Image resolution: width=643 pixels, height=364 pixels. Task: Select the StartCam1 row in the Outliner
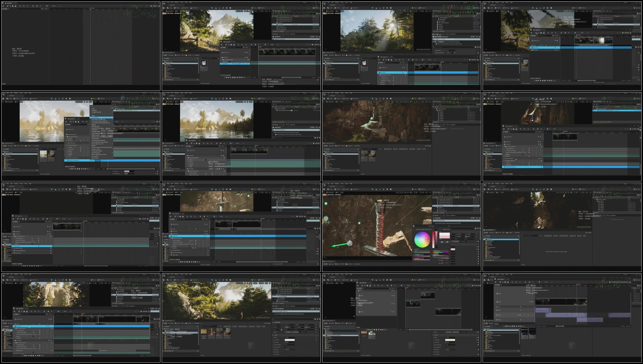tap(296, 24)
